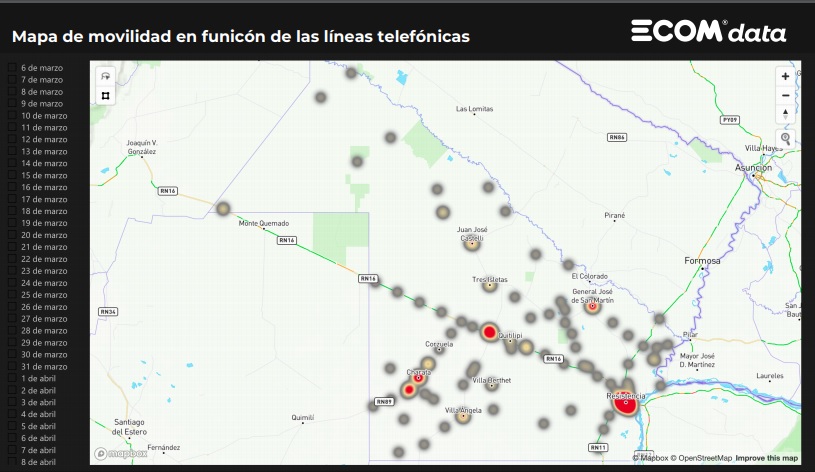Enable the 30 de marzo checkbox

coord(12,355)
